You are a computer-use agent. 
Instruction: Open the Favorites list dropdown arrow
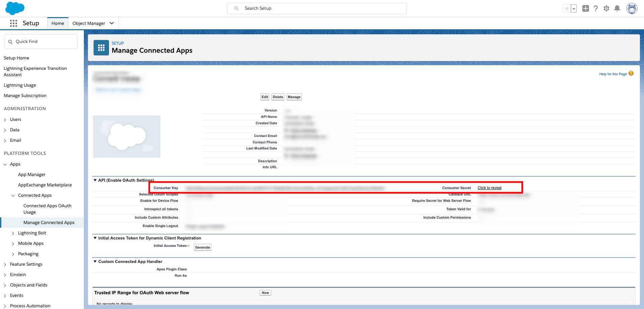(x=574, y=8)
